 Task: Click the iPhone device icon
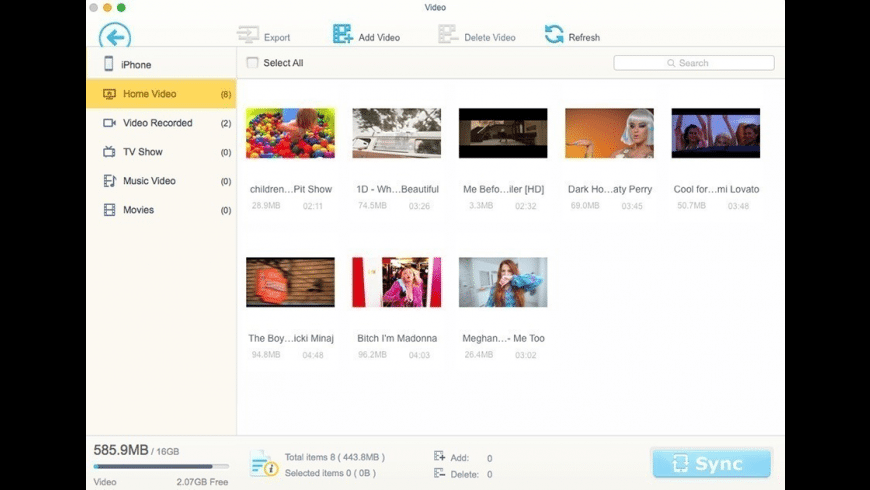(109, 64)
